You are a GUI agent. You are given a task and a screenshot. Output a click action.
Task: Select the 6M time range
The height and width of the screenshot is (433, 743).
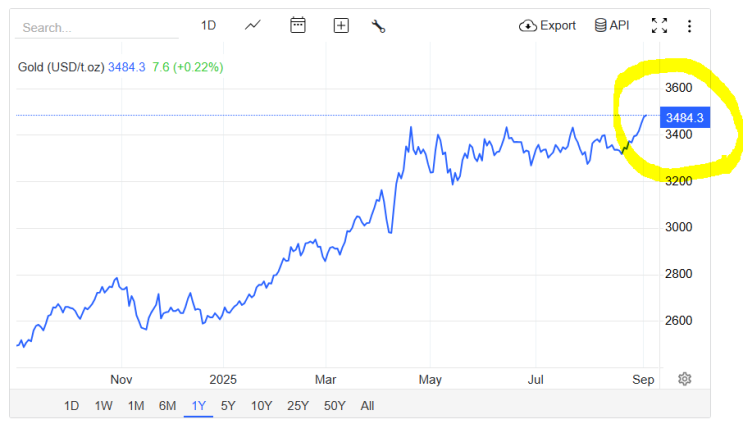pos(167,406)
